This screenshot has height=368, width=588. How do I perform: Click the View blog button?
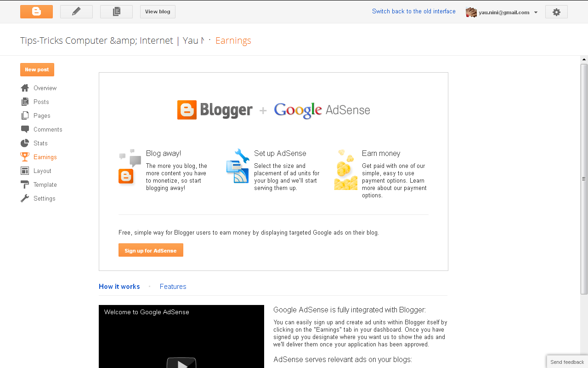pyautogui.click(x=158, y=11)
